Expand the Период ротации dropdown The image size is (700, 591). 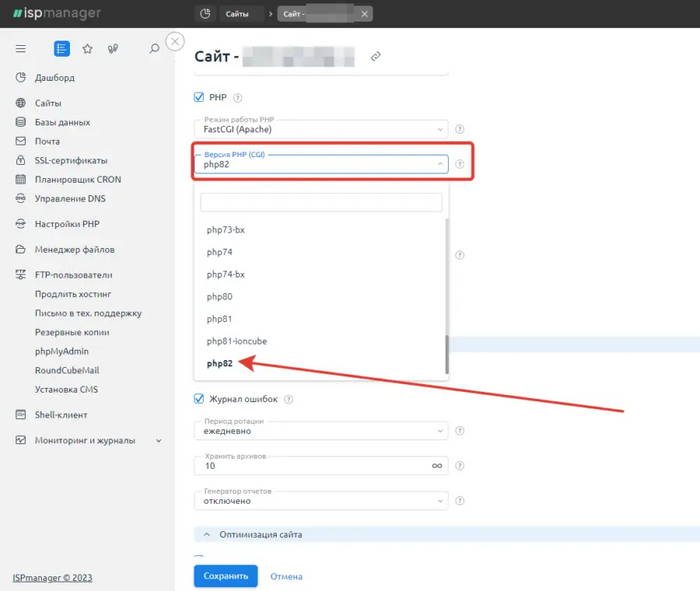coord(320,431)
